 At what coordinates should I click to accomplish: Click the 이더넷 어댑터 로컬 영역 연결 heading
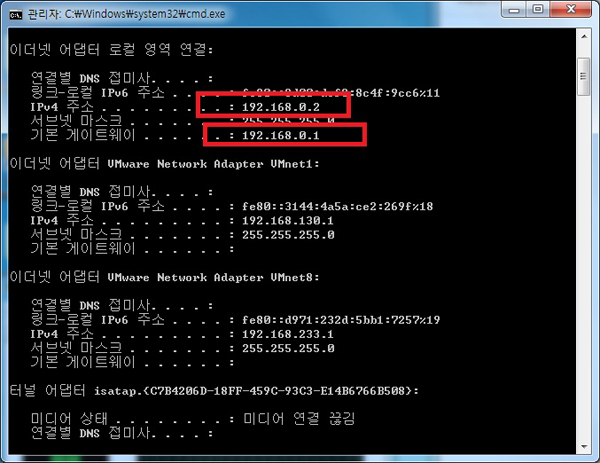point(111,50)
